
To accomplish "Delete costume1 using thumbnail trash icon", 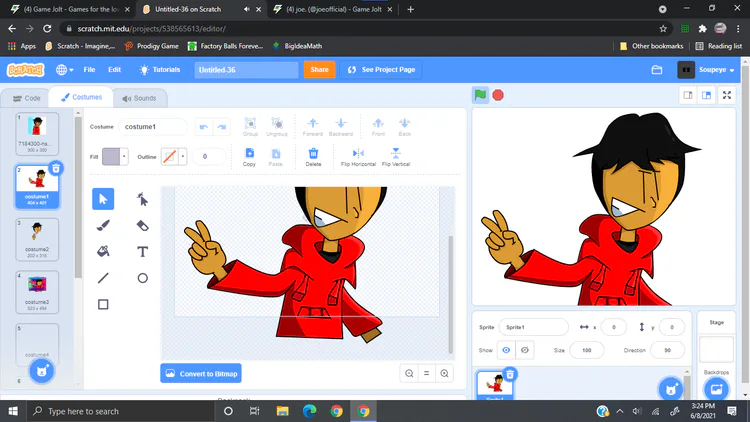I will [x=56, y=168].
